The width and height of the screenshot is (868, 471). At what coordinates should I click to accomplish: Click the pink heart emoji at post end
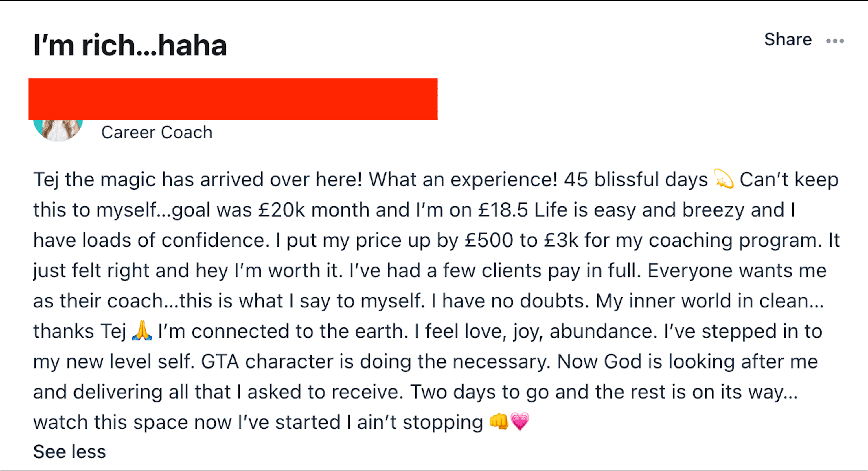[520, 421]
